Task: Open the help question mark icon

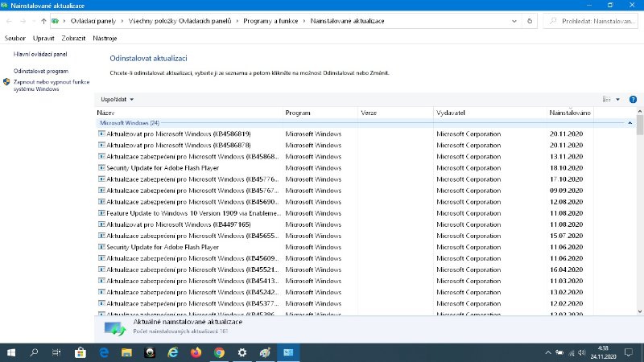Action: (x=633, y=99)
